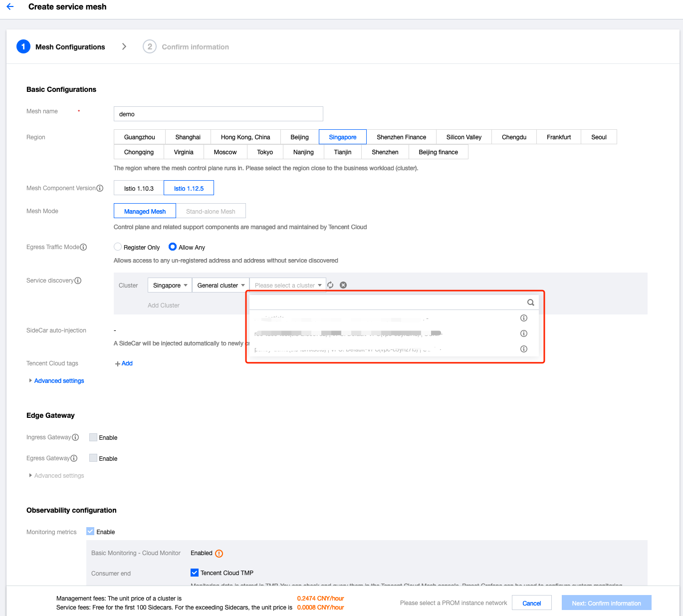
Task: Click the orange warning icon beside Enabled
Action: [219, 554]
